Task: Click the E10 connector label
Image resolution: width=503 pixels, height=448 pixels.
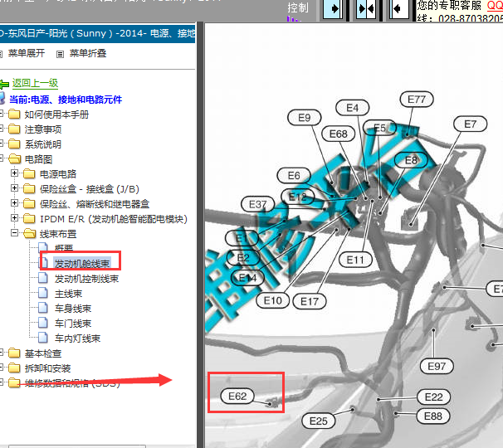Action: [273, 301]
